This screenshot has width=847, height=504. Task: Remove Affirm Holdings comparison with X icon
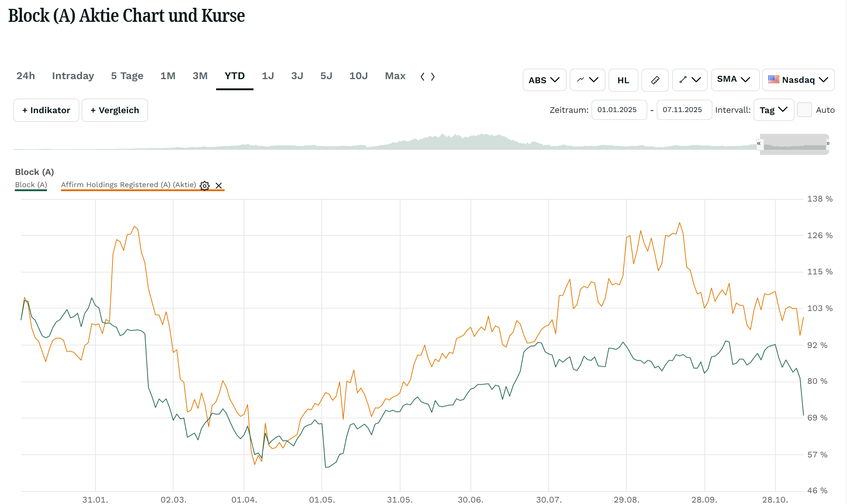tap(219, 186)
